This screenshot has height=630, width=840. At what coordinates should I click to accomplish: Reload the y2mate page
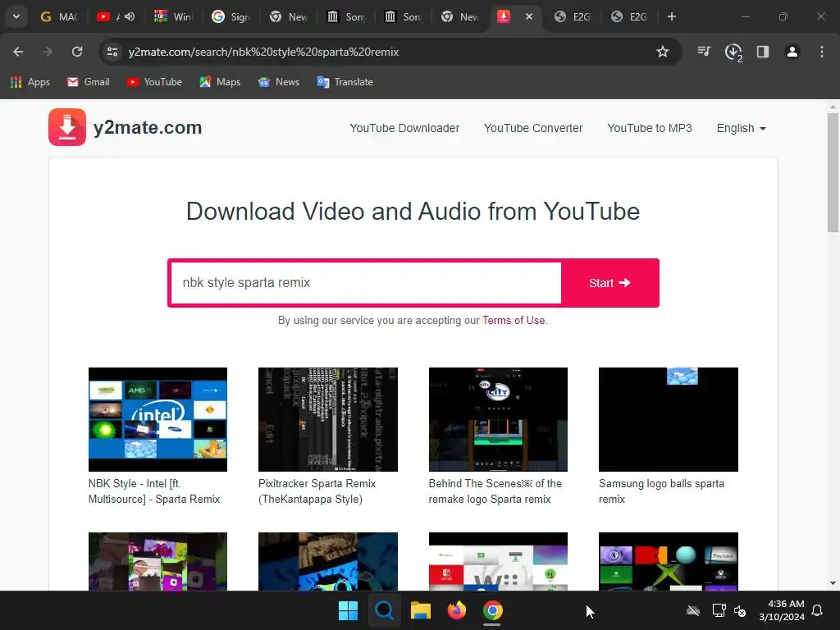pyautogui.click(x=77, y=52)
